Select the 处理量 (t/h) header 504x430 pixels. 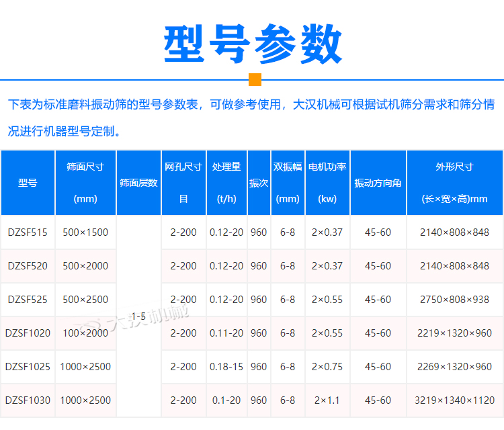pos(226,183)
